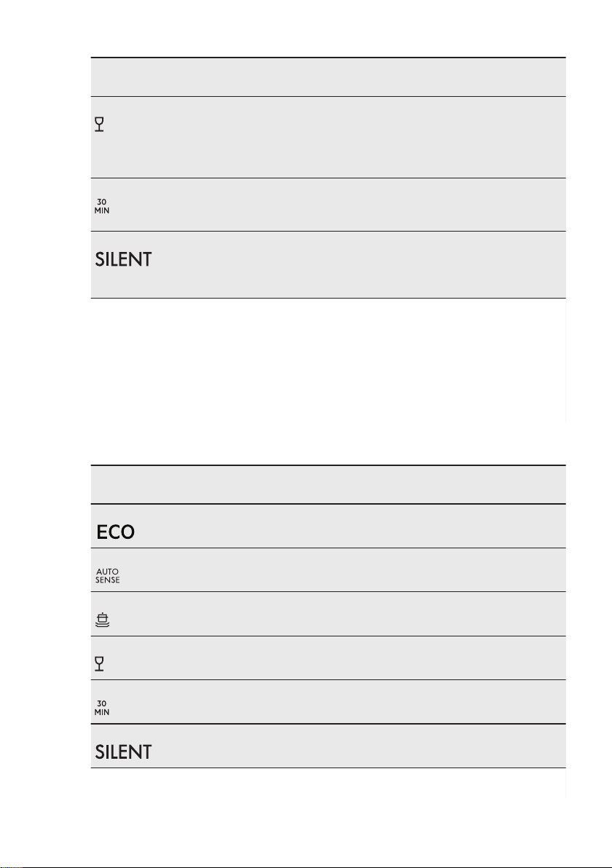Click the wine glass icon in the upper table
612x868 pixels.
(x=99, y=124)
